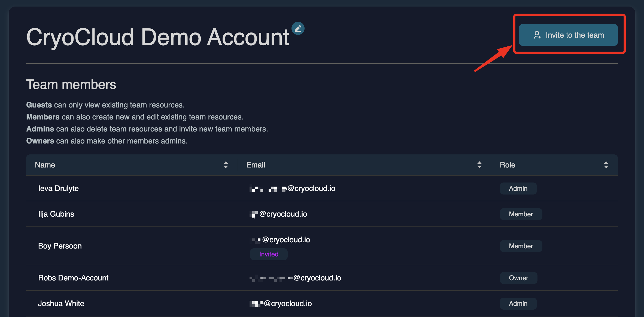Image resolution: width=644 pixels, height=317 pixels.
Task: Open Ilja Gubins' Member role badge
Action: point(521,214)
